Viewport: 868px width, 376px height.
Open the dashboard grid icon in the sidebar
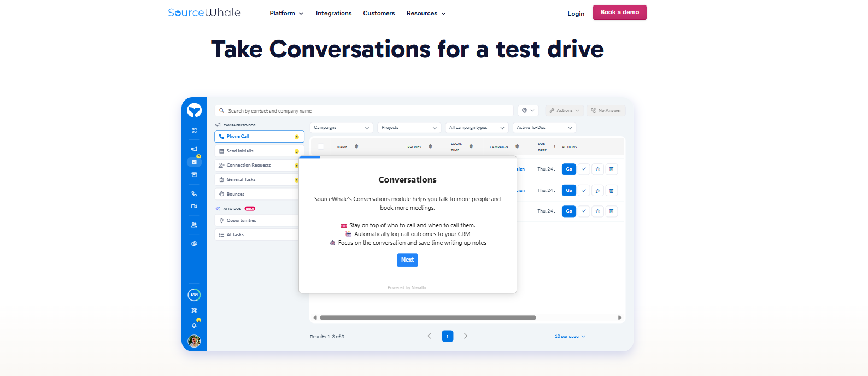click(194, 131)
